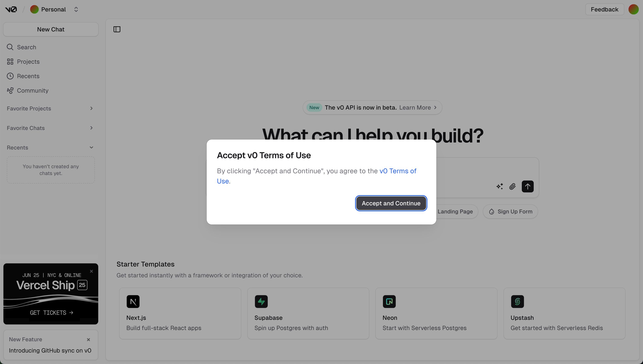Screen dimensions: 643x364
Task: Click the Sign Up Form droplet icon
Action: tap(492, 212)
